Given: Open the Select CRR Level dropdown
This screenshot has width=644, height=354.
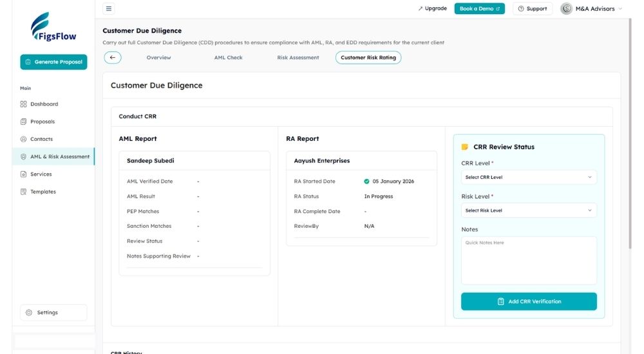Looking at the screenshot, I should click(x=529, y=178).
